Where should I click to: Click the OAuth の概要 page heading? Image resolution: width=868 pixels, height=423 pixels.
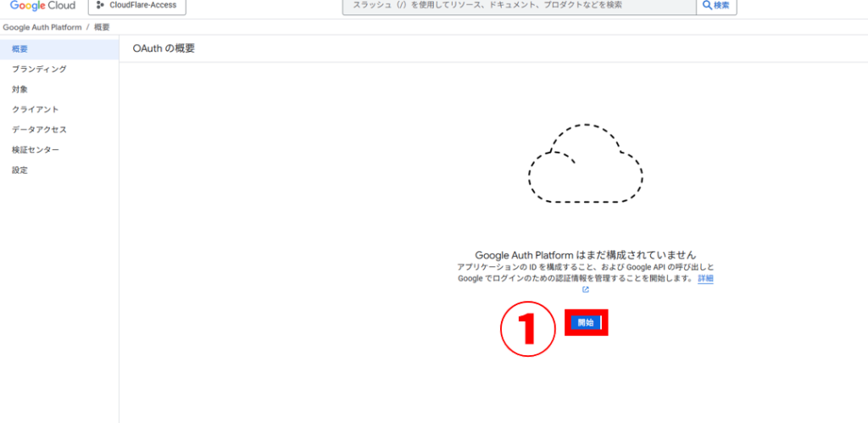164,48
